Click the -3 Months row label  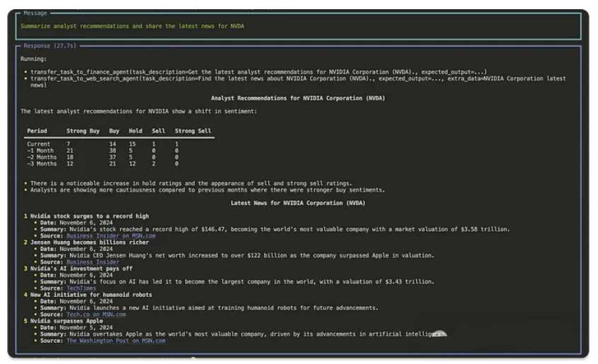click(x=42, y=164)
